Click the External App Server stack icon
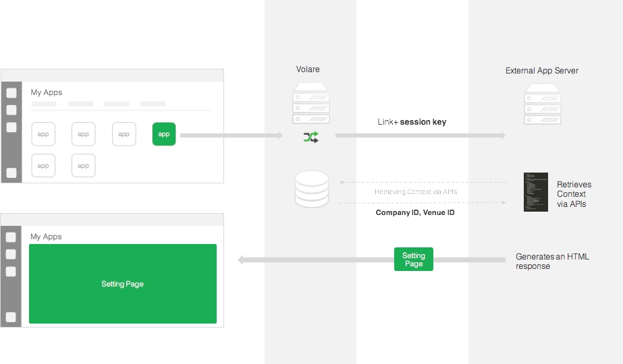Viewport: 623px width, 364px height. 542,103
